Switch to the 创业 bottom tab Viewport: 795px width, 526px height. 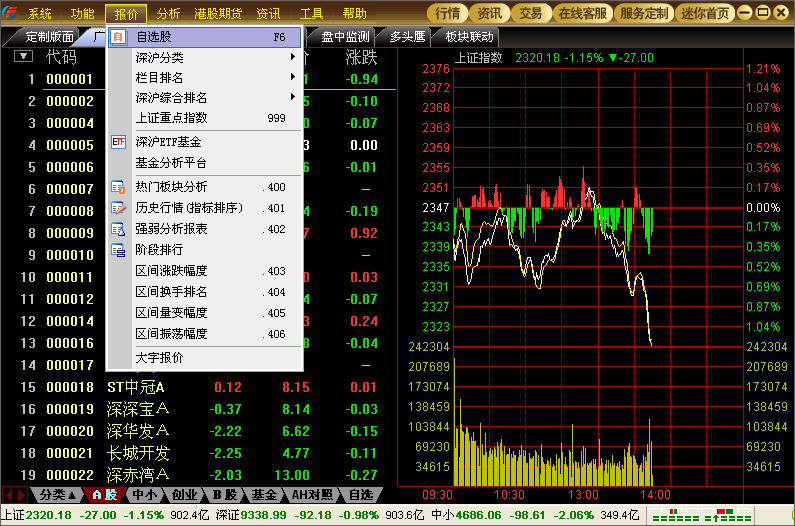click(x=184, y=494)
